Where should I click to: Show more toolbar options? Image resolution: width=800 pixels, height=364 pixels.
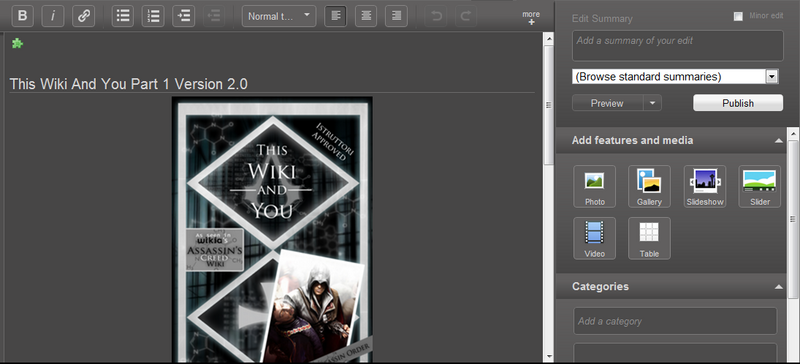point(531,17)
